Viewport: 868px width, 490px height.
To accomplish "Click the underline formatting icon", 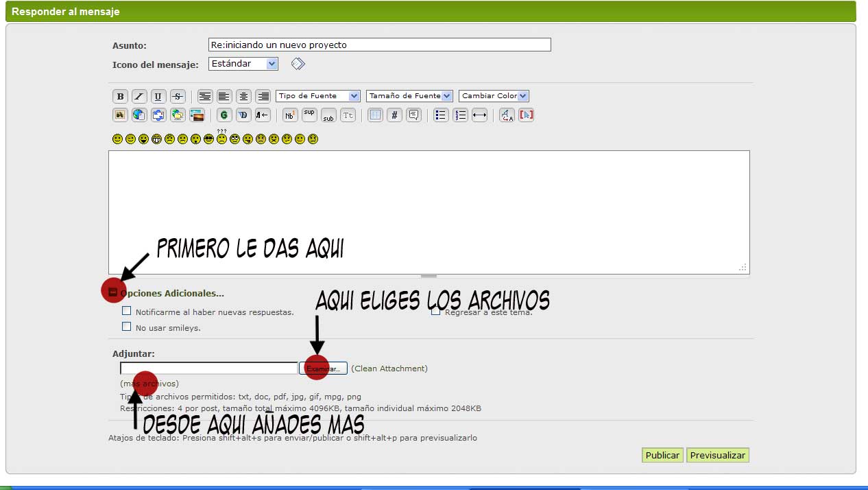I will coord(158,97).
